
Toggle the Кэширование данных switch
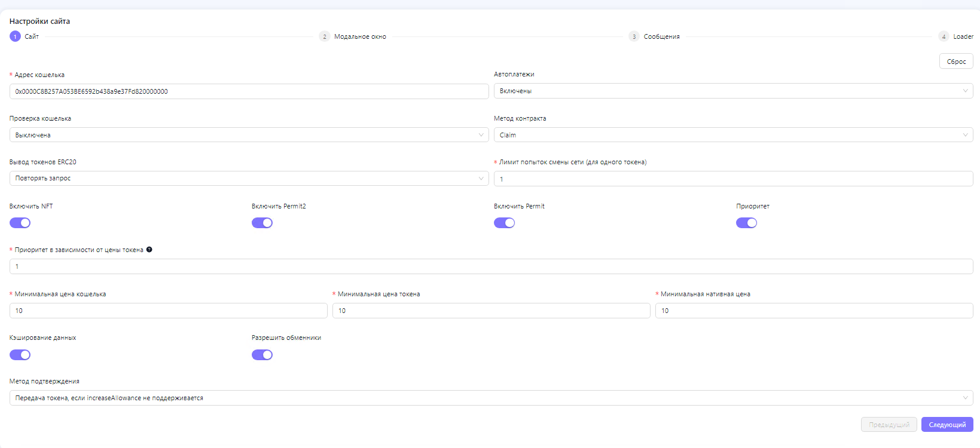[x=20, y=355]
